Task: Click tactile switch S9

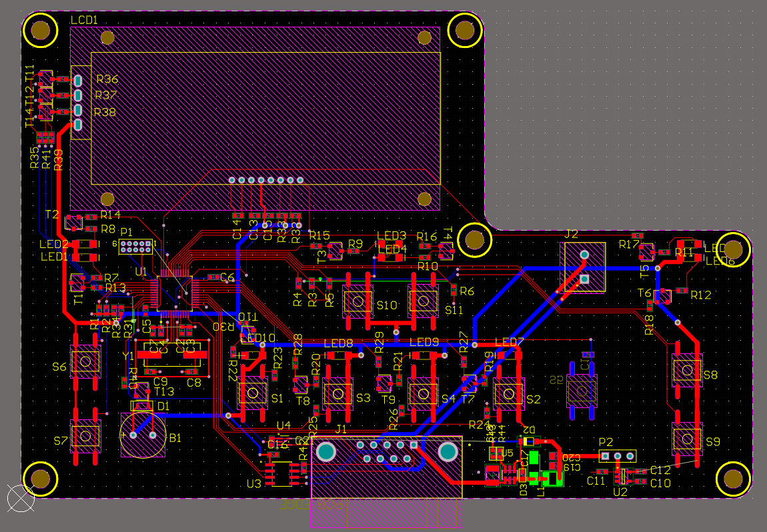Action: coord(686,438)
